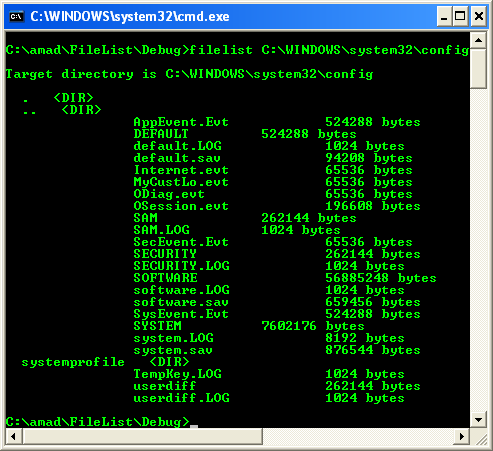The image size is (493, 451).
Task: Minimize the cmd.exe window
Action: (x=444, y=16)
